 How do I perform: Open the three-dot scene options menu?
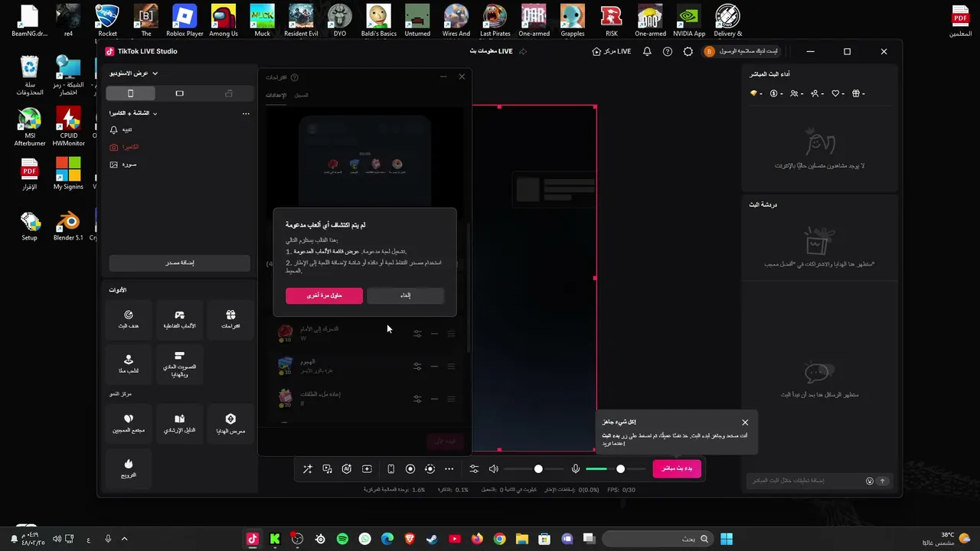[246, 113]
